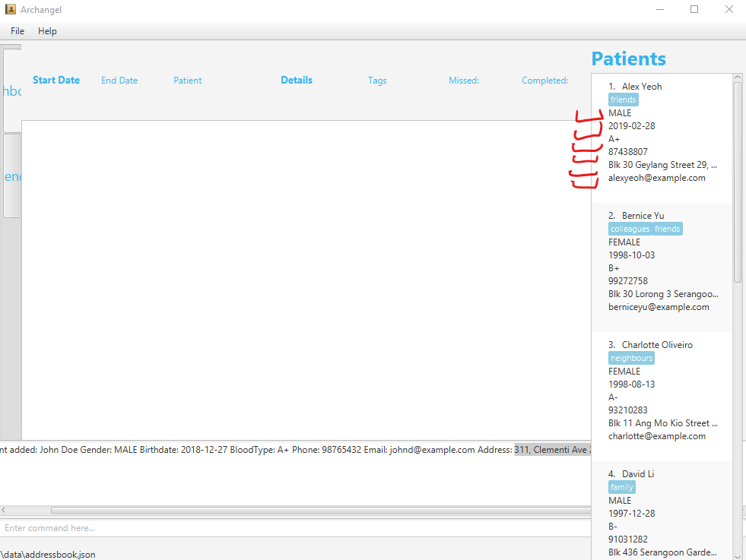
Task: Click into the Enter command here field
Action: [x=295, y=528]
